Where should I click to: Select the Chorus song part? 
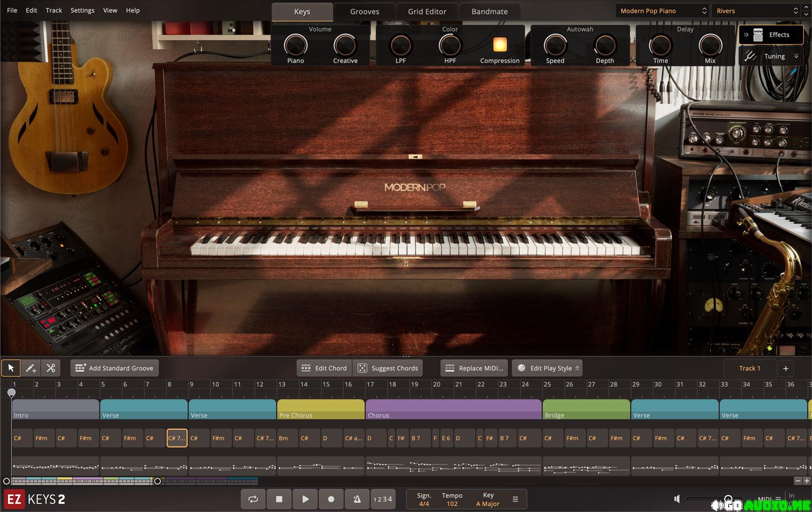[x=454, y=409]
